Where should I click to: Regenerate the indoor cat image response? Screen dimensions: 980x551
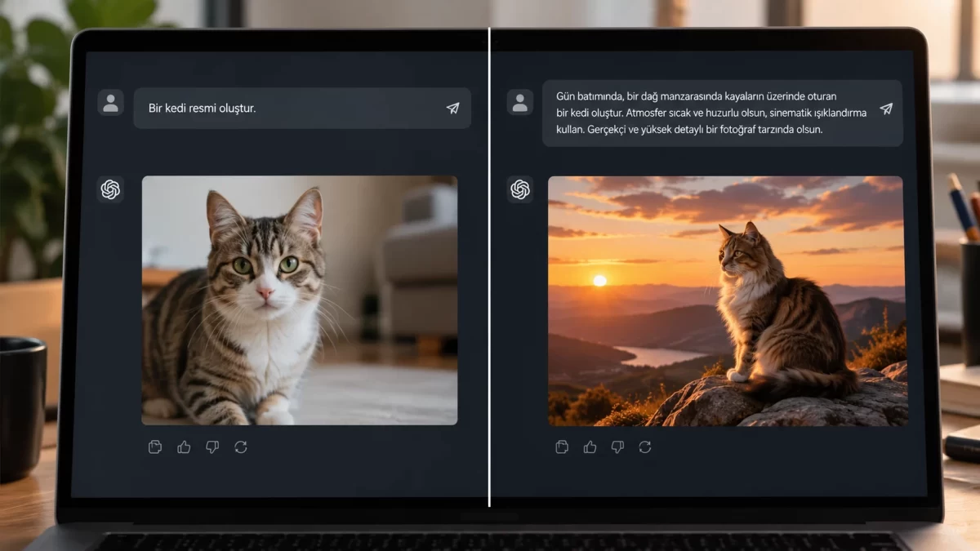[x=240, y=447]
